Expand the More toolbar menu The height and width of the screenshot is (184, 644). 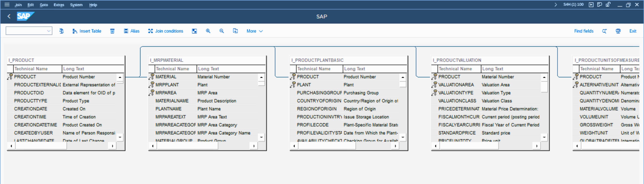coord(254,31)
